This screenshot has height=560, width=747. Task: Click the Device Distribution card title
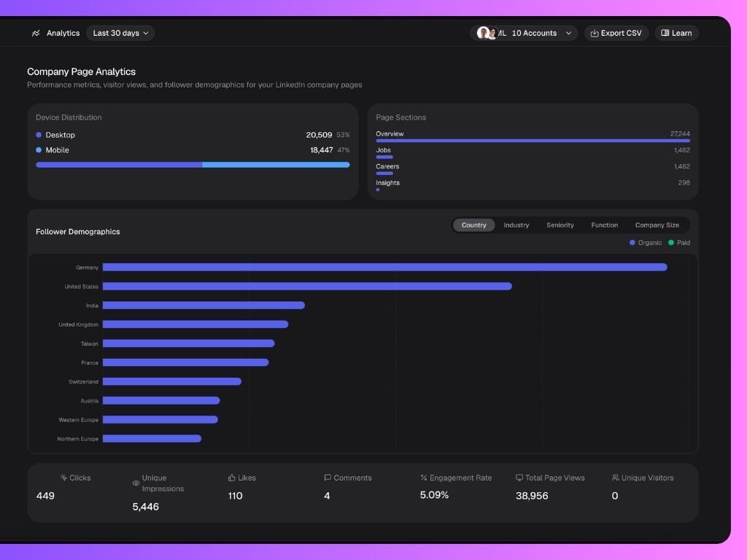point(69,117)
